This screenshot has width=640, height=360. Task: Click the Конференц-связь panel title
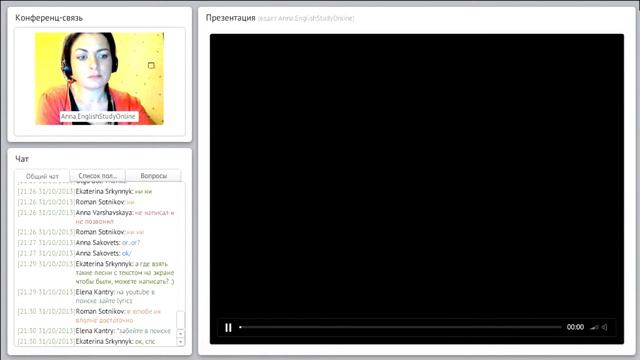coord(49,18)
